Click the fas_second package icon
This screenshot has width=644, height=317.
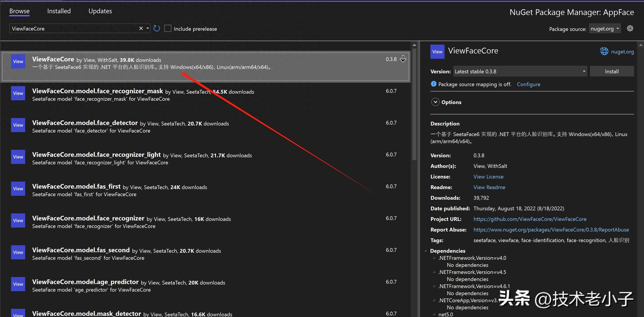pyautogui.click(x=18, y=252)
